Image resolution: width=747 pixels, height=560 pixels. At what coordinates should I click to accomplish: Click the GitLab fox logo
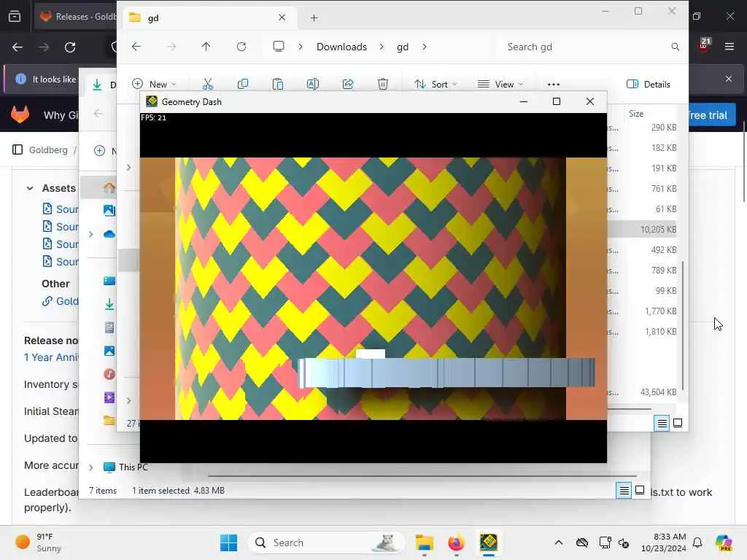tap(20, 114)
